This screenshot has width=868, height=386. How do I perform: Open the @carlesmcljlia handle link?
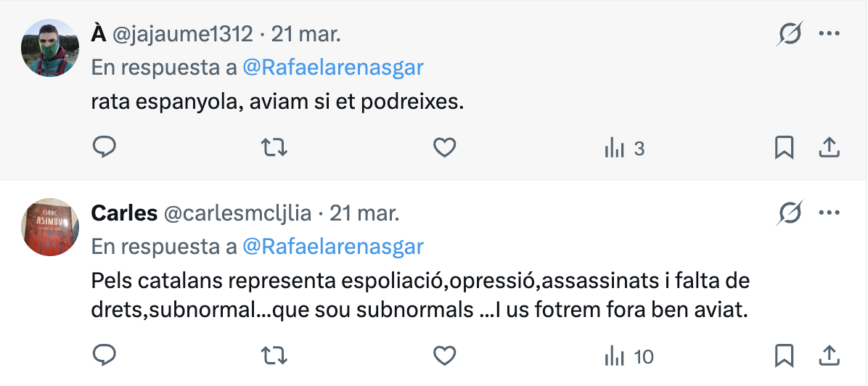[x=237, y=213]
